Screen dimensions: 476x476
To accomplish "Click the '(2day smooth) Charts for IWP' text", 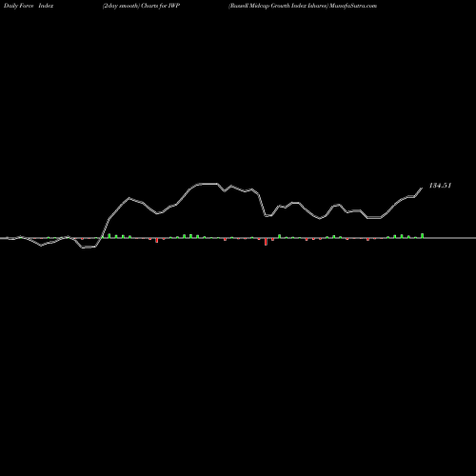I will [141, 6].
